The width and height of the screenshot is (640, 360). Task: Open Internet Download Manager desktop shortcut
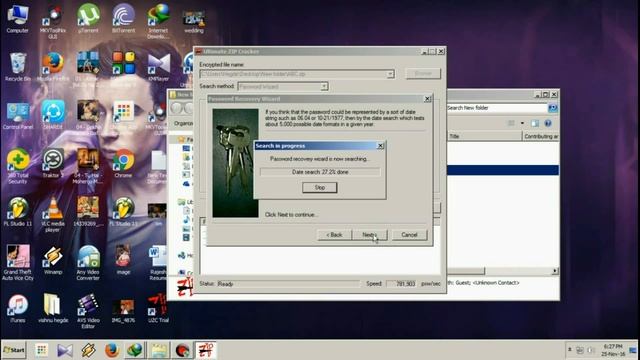[x=158, y=21]
